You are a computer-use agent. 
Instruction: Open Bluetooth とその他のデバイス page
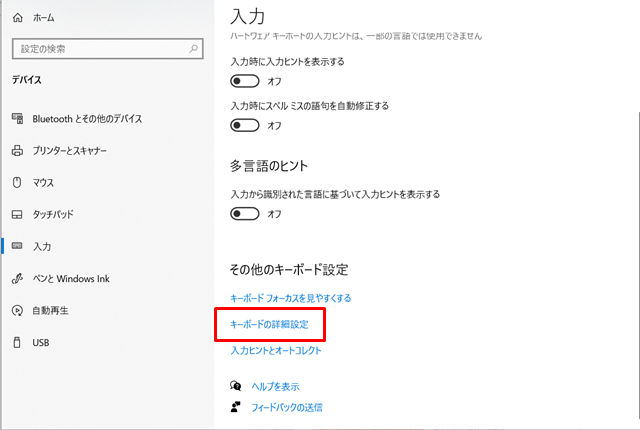point(87,119)
